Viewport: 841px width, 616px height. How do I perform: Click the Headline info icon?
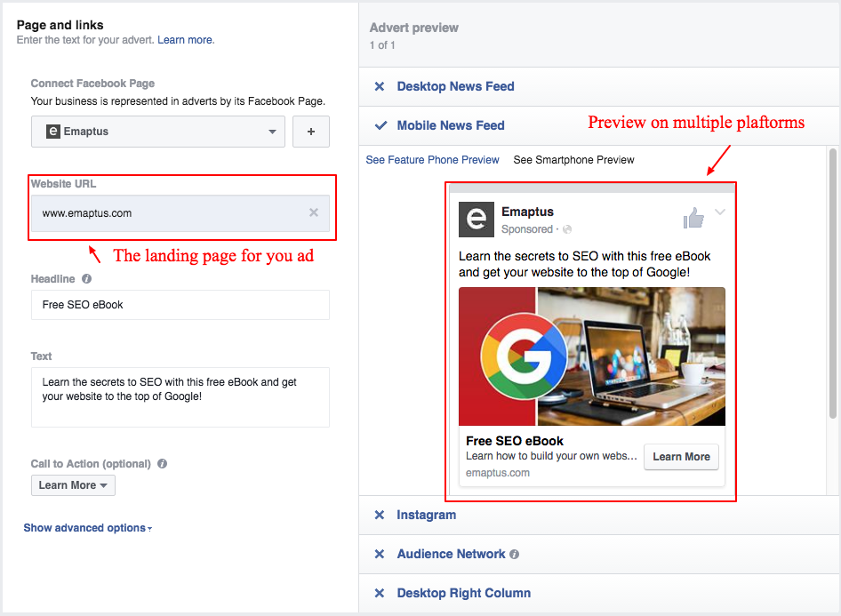pos(86,279)
